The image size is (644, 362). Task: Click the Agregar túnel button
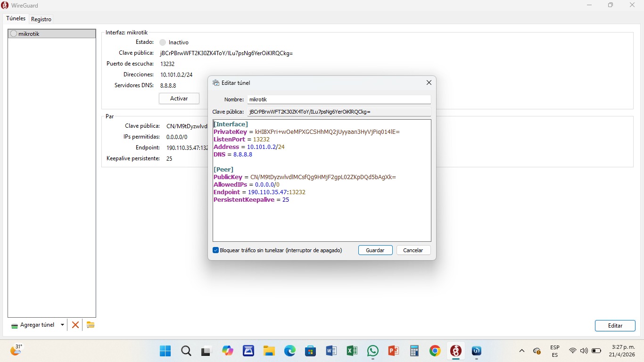click(33, 325)
